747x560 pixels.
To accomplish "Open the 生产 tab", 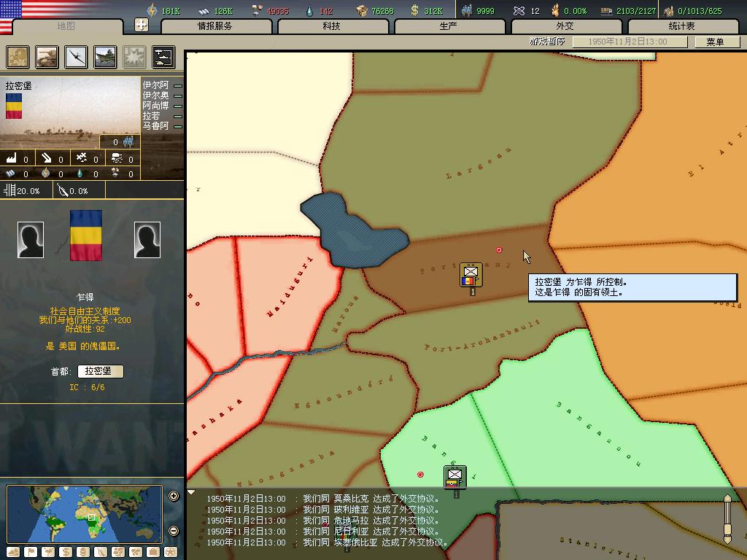I will pyautogui.click(x=449, y=26).
